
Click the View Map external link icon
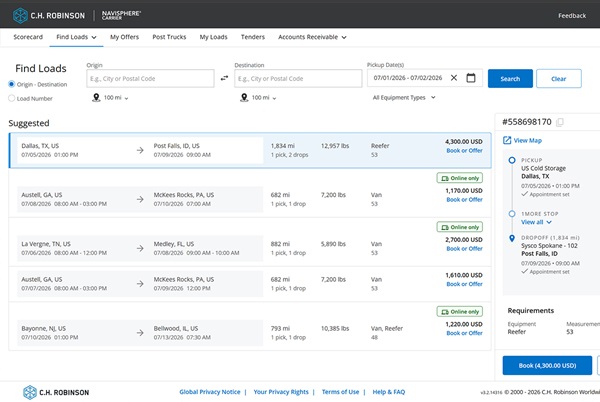click(x=507, y=140)
